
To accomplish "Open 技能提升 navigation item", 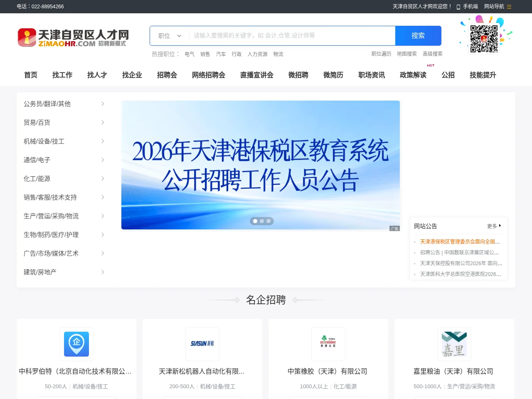I will (x=483, y=75).
